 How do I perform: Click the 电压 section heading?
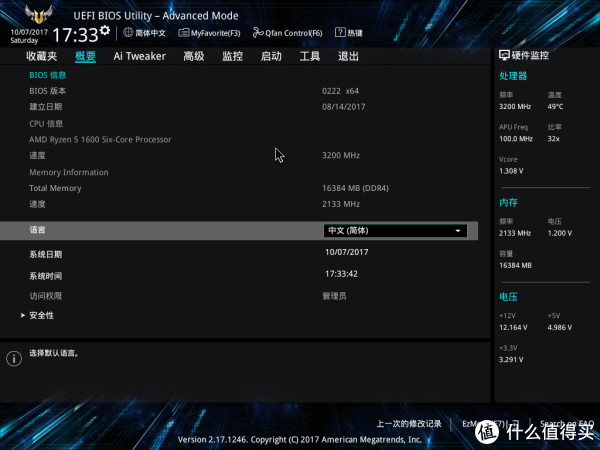point(509,297)
